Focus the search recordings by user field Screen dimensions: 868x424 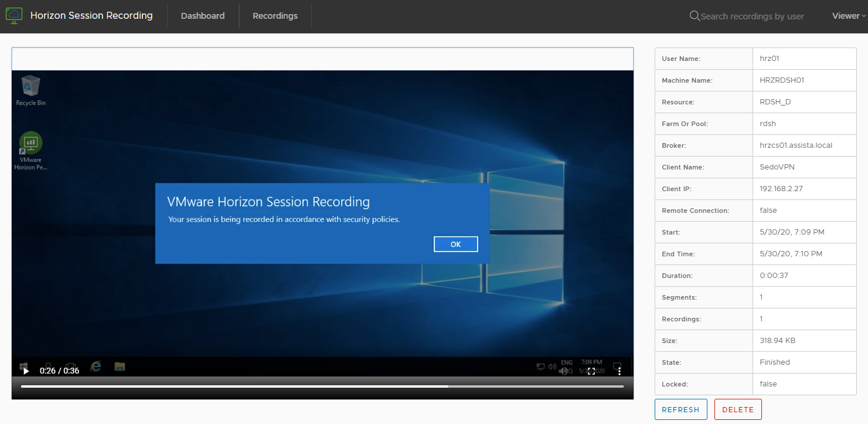coord(752,16)
